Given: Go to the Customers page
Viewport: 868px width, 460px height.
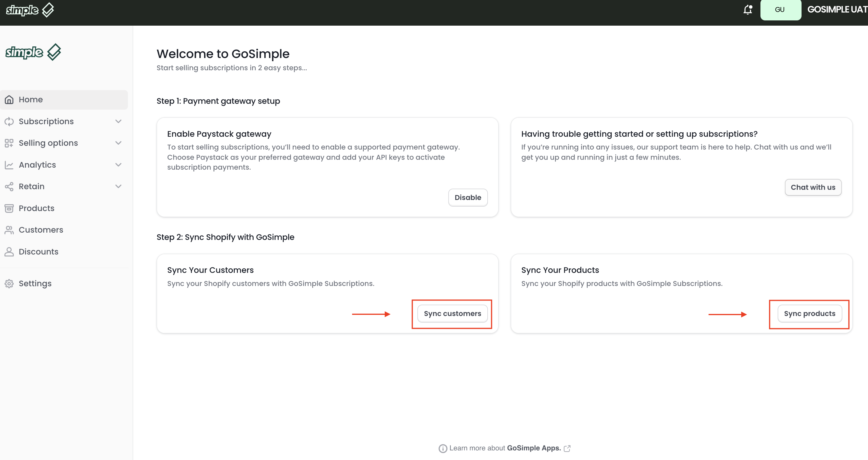Looking at the screenshot, I should pyautogui.click(x=41, y=230).
